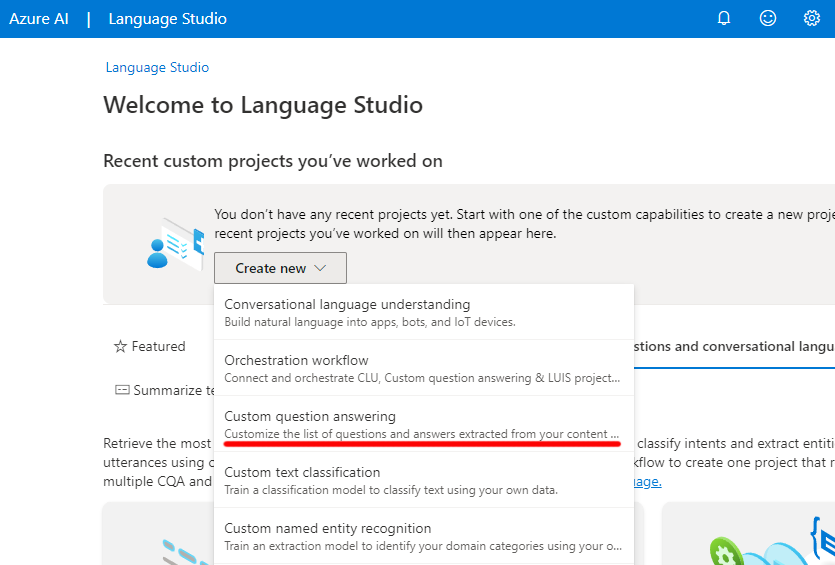This screenshot has height=565, width=835.
Task: Click the Summarize text tab icon
Action: pos(122,390)
